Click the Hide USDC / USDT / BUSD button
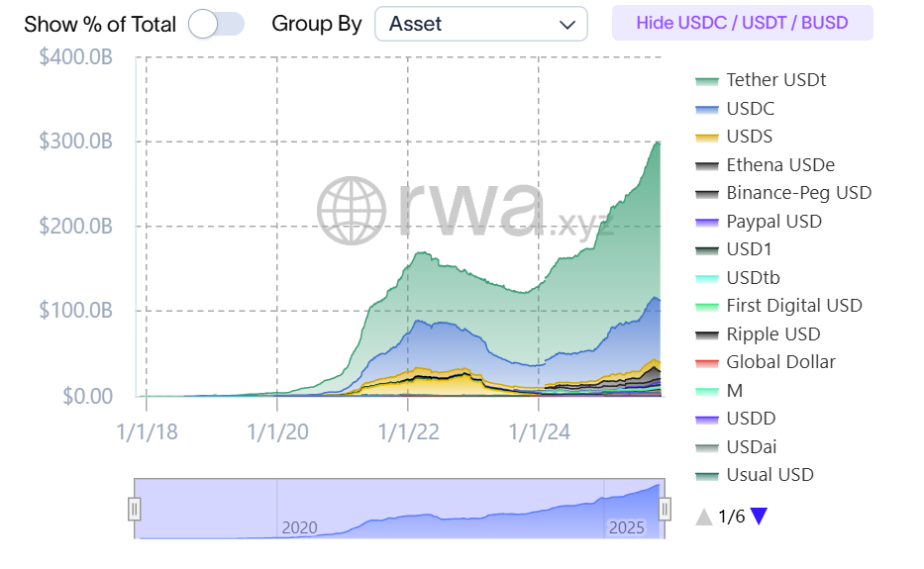The width and height of the screenshot is (924, 569). tap(742, 23)
